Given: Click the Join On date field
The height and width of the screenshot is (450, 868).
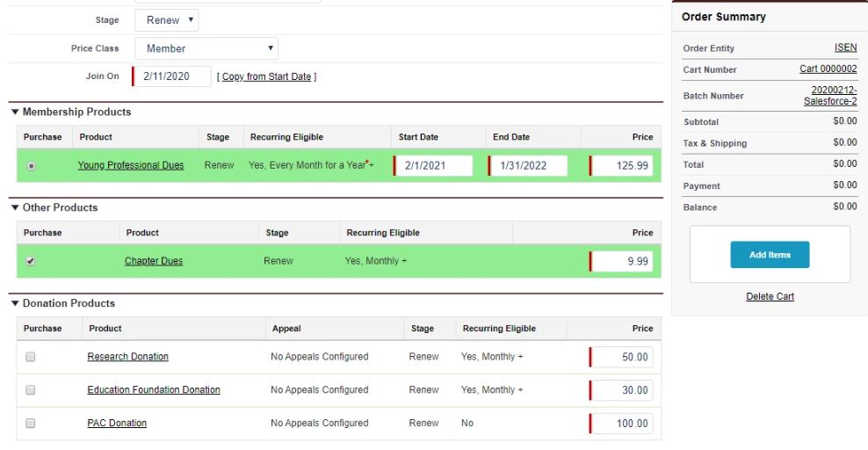Looking at the screenshot, I should click(173, 76).
